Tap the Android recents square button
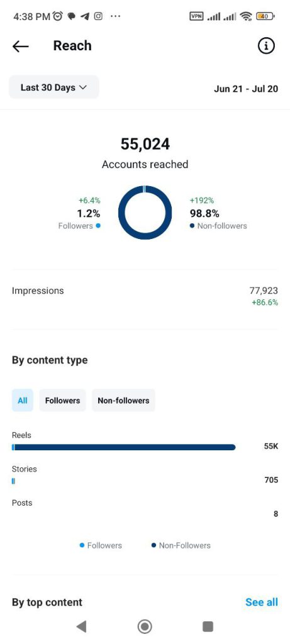The width and height of the screenshot is (290, 644). pos(208,626)
